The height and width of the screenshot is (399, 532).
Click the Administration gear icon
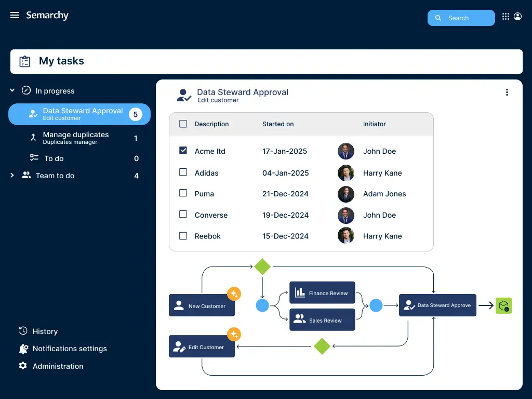coord(23,366)
